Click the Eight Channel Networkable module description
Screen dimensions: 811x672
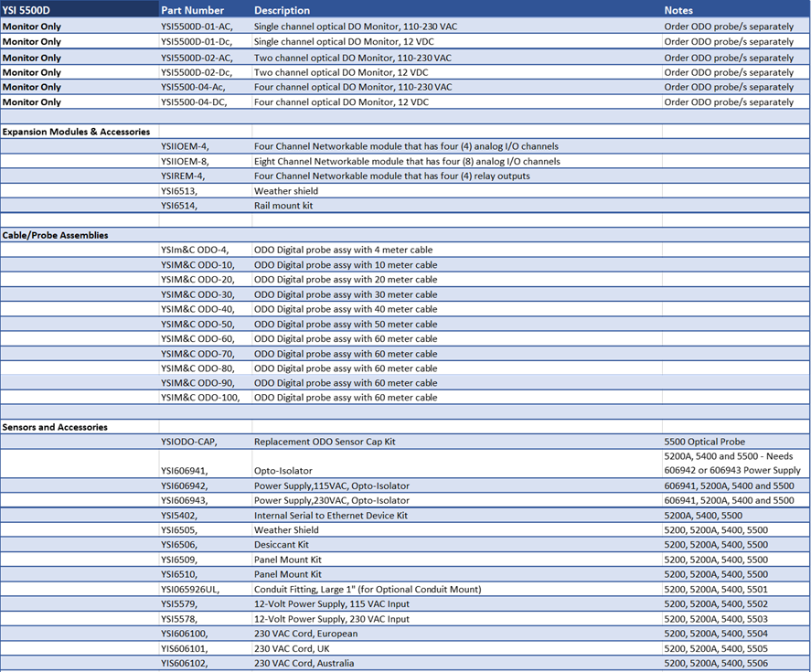[407, 162]
